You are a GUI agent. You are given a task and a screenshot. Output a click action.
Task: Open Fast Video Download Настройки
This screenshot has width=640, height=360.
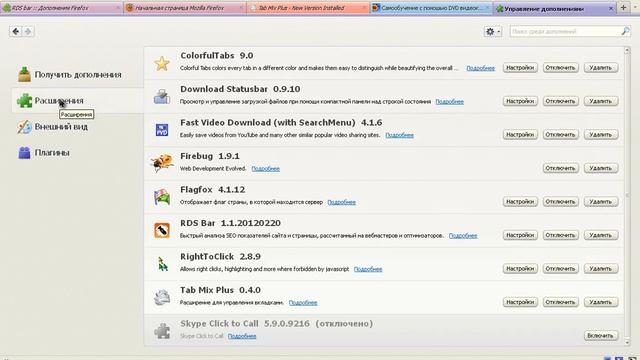(x=520, y=134)
